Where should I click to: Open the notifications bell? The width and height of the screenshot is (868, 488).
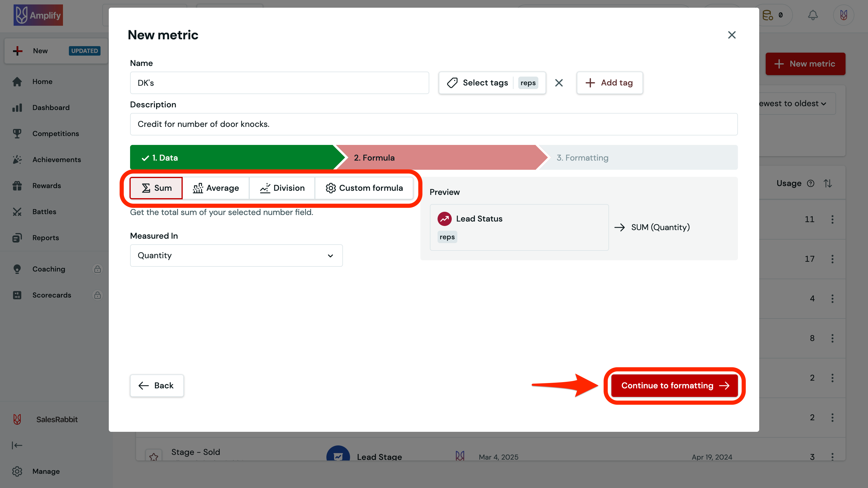(x=813, y=15)
